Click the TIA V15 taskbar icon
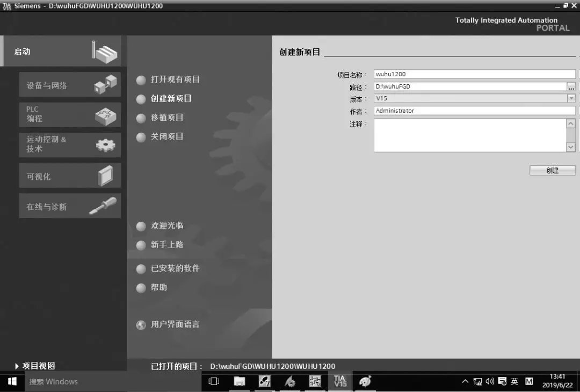This screenshot has height=392, width=580. coord(340,381)
